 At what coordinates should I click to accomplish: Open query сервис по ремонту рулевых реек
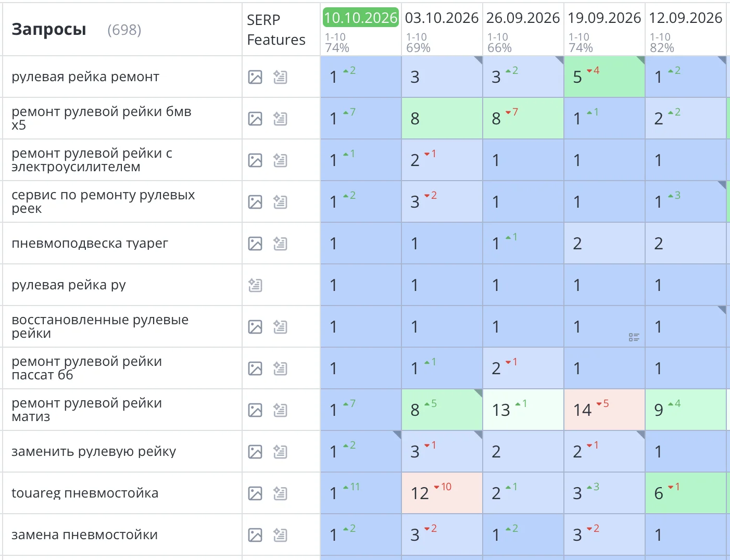coord(103,201)
